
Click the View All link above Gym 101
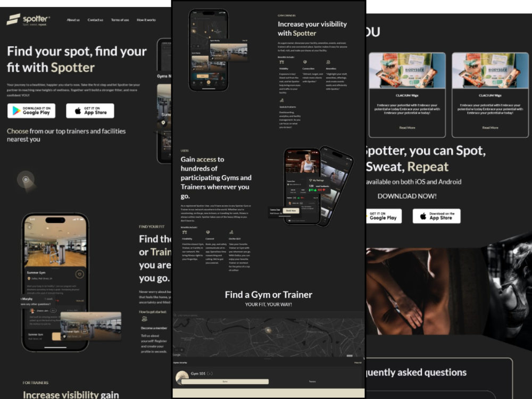[x=358, y=363]
